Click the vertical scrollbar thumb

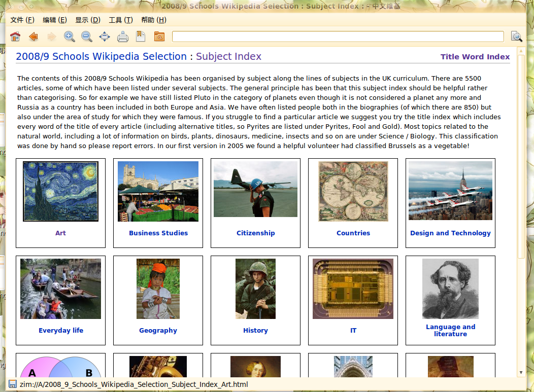pos(521,157)
